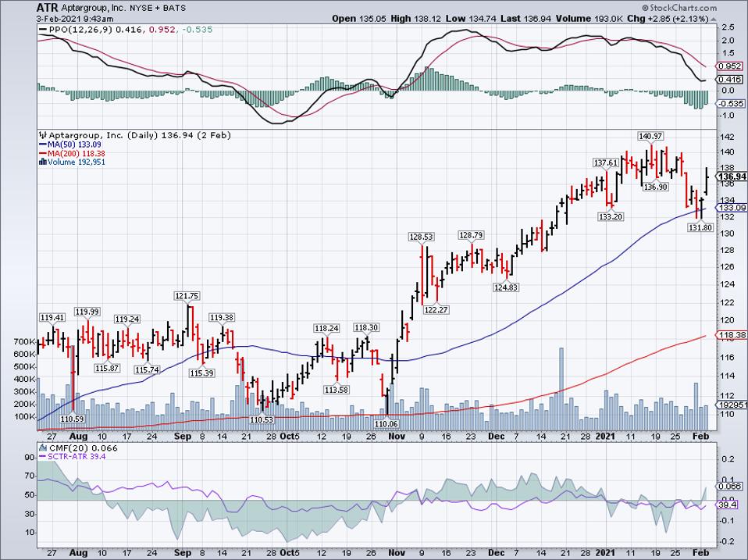Click the 110.53 low price label

click(x=262, y=419)
